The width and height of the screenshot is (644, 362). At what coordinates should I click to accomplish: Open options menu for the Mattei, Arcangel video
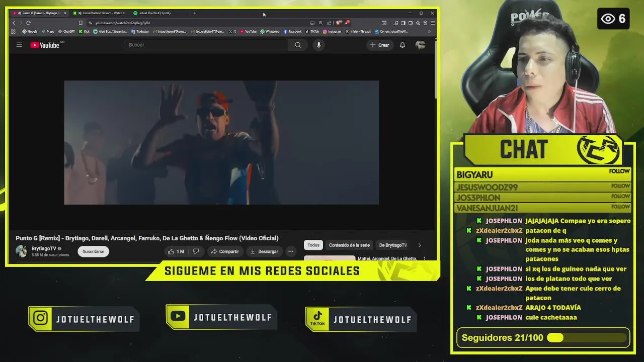pyautogui.click(x=424, y=258)
